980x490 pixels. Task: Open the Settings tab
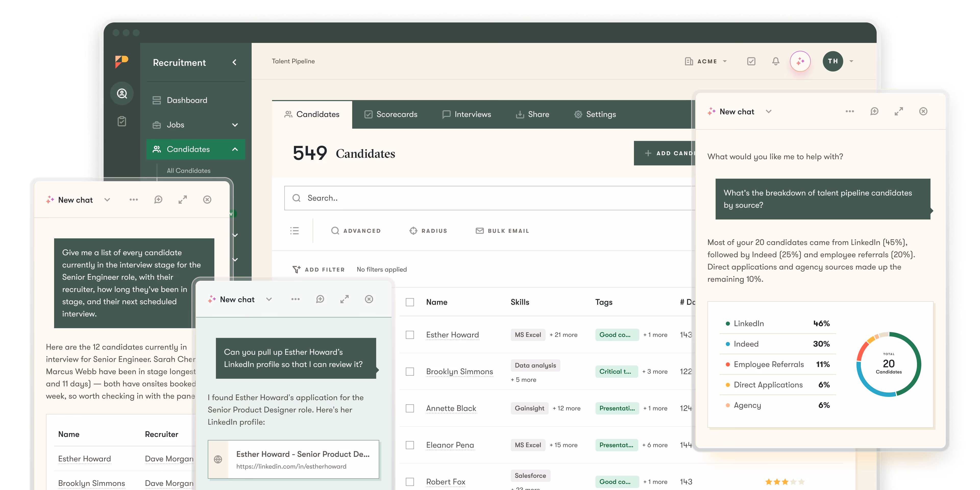pyautogui.click(x=595, y=115)
